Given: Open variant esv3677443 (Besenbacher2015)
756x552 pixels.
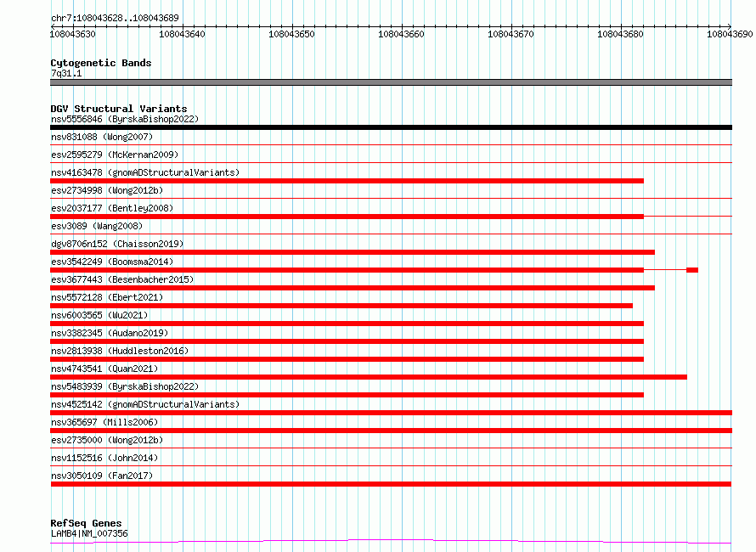Looking at the screenshot, I should pos(122,279).
